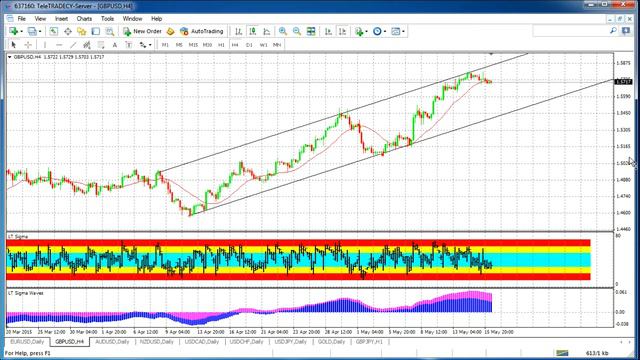Switch to the W1 timeframe
Viewport: 640px width, 360px height.
point(263,45)
